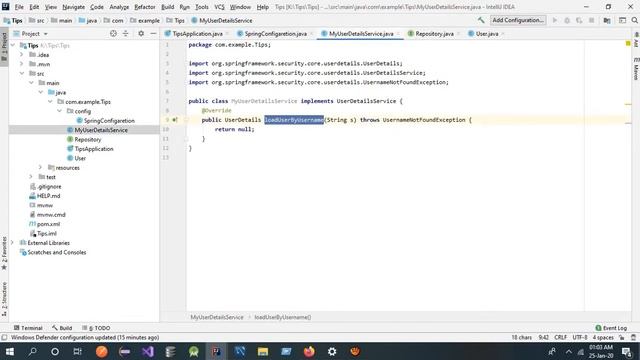Image resolution: width=640 pixels, height=360 pixels.
Task: Toggle the Project tool window side tab
Action: 4,47
